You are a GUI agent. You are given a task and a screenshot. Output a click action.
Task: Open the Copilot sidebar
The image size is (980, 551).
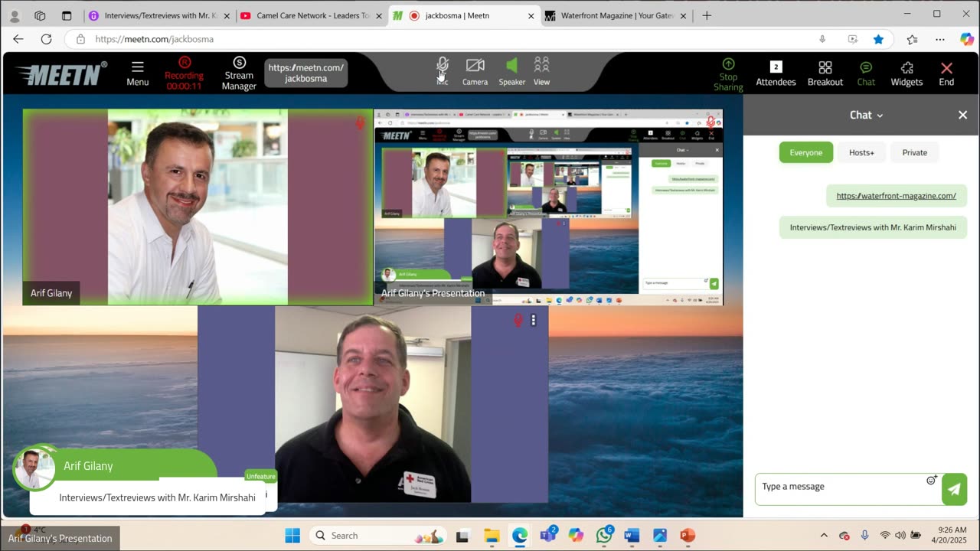(x=966, y=39)
